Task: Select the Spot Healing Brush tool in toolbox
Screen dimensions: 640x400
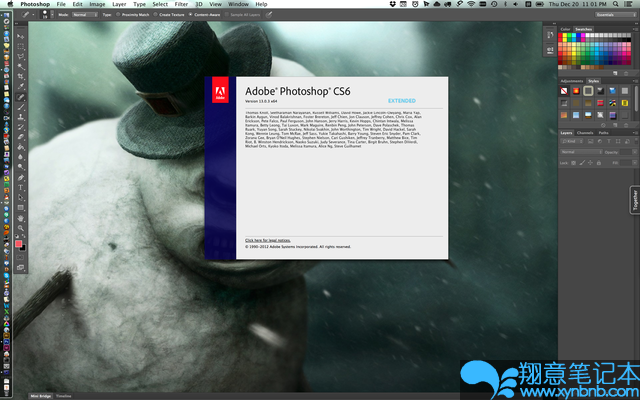Action: (20, 97)
